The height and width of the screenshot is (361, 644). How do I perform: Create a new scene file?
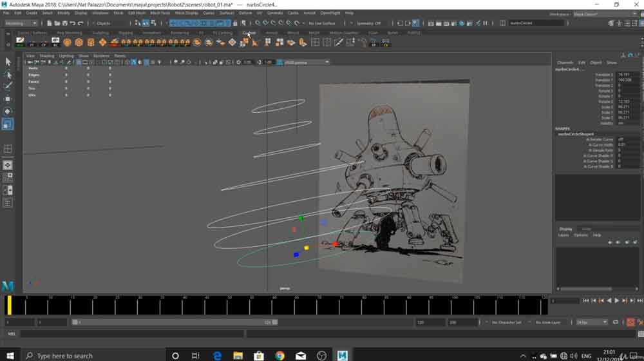[50, 23]
